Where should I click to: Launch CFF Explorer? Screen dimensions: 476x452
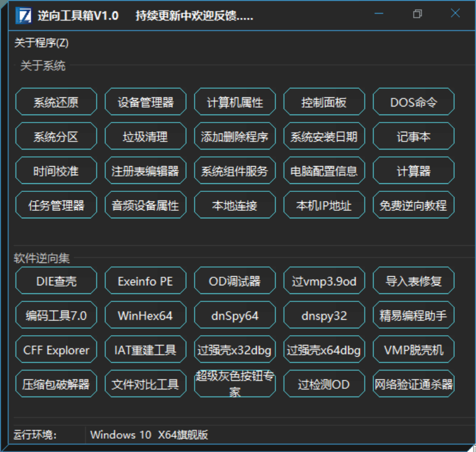point(56,349)
